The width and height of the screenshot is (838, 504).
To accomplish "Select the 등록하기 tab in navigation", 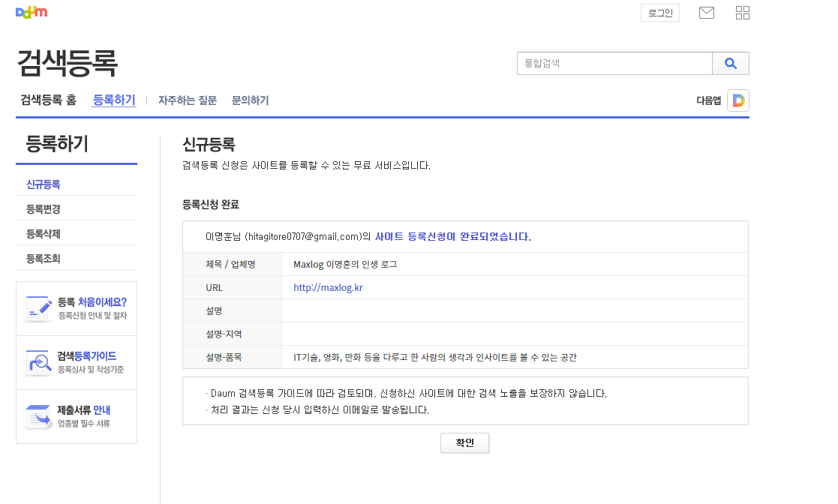I will click(114, 100).
